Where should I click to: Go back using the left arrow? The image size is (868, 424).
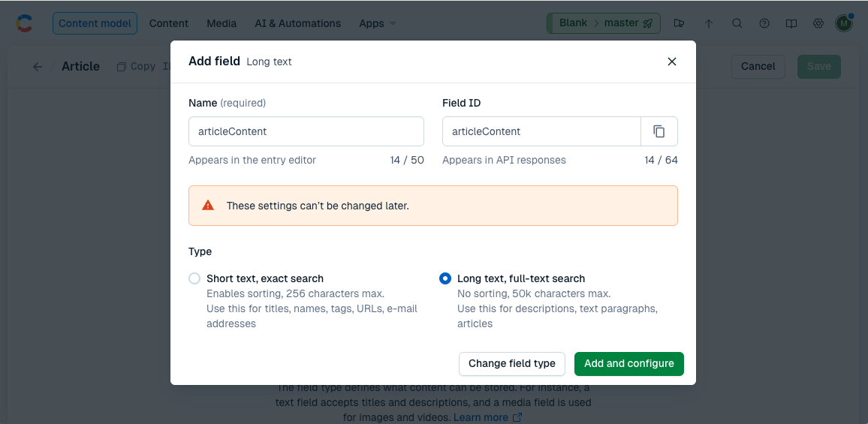pyautogui.click(x=38, y=67)
